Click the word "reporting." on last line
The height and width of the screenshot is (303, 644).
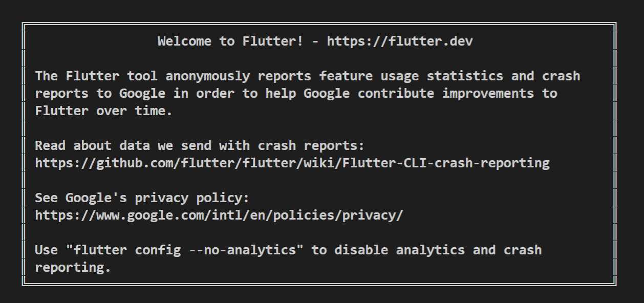pos(73,268)
